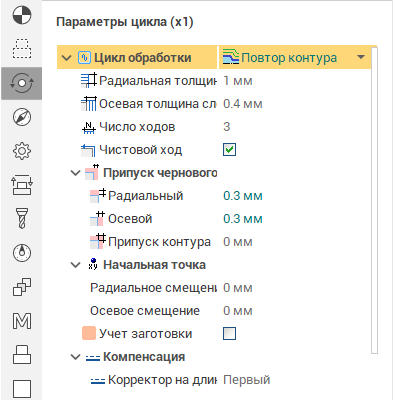The width and height of the screenshot is (395, 401).
Task: Select the end mill tool sidebar icon
Action: (x=22, y=218)
